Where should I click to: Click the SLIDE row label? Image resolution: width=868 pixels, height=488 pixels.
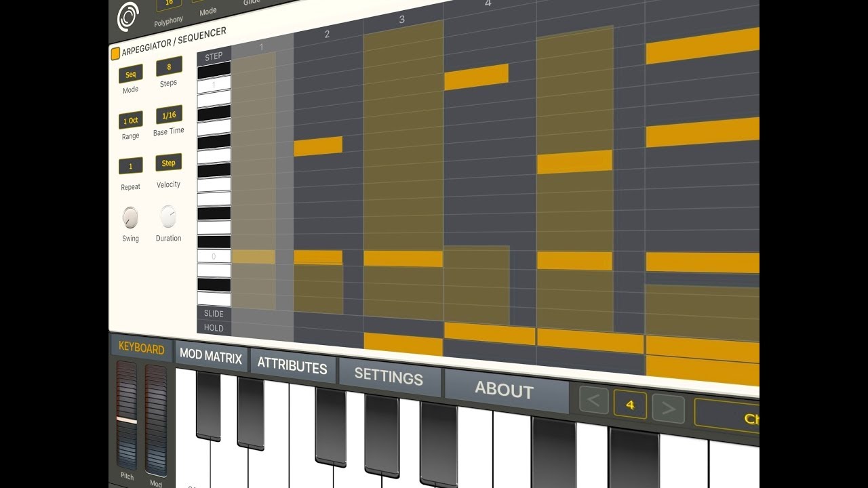tap(214, 313)
